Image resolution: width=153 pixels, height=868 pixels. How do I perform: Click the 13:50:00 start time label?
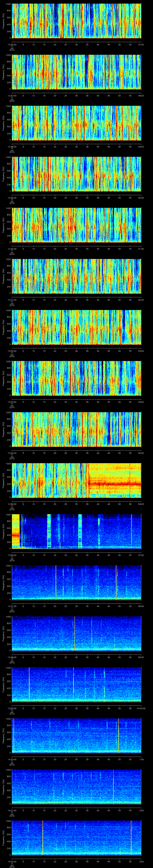12,249
